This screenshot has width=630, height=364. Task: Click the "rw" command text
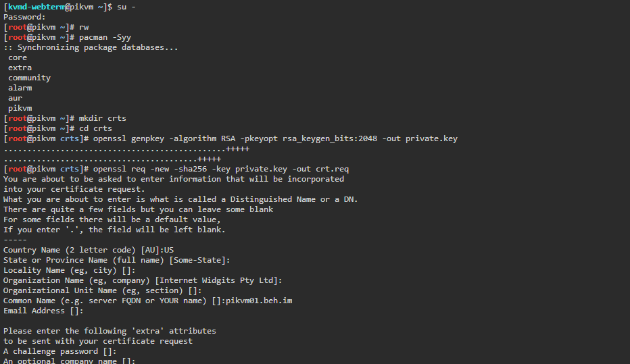(x=84, y=27)
